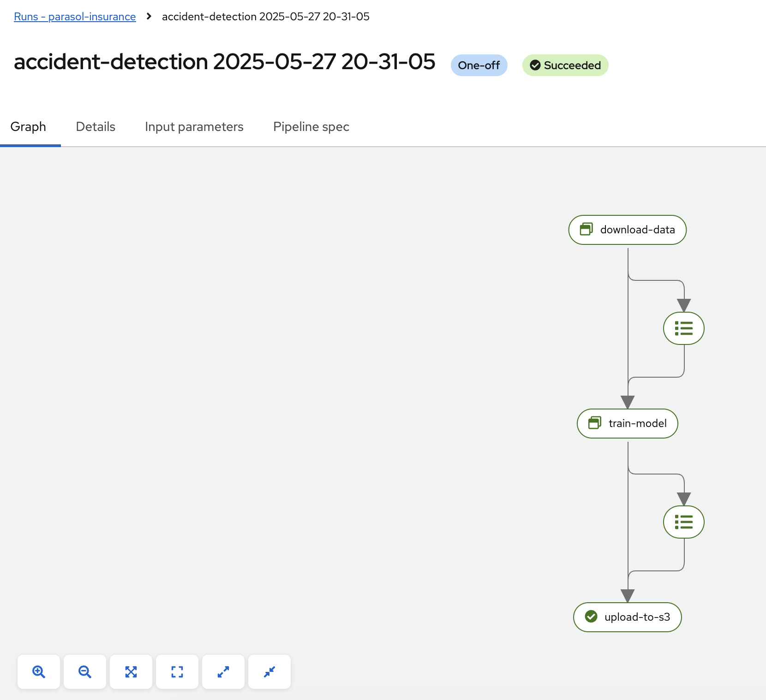Collapse all graph nodes

coord(269,672)
